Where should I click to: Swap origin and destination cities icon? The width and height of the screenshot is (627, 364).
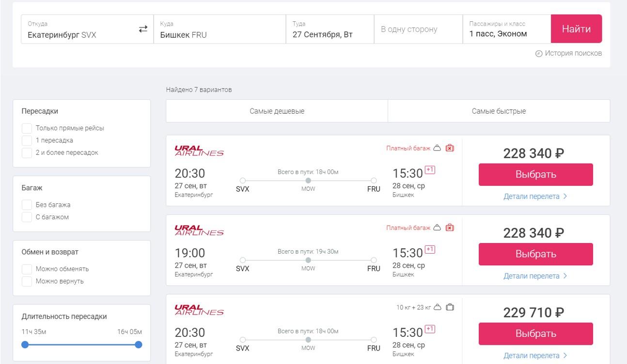[143, 30]
